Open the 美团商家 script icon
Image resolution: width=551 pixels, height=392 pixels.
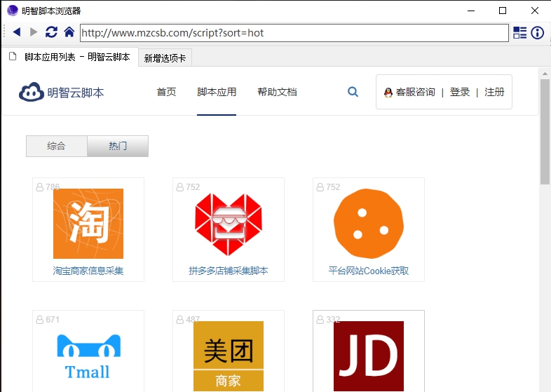click(x=229, y=356)
